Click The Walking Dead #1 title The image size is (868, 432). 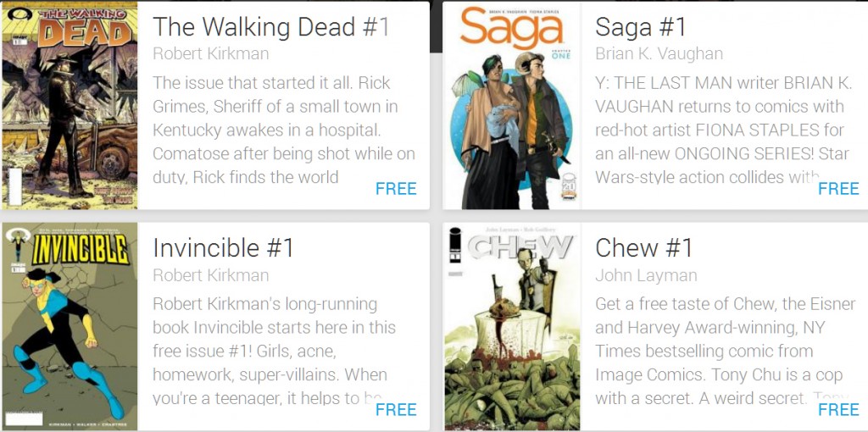coord(271,26)
